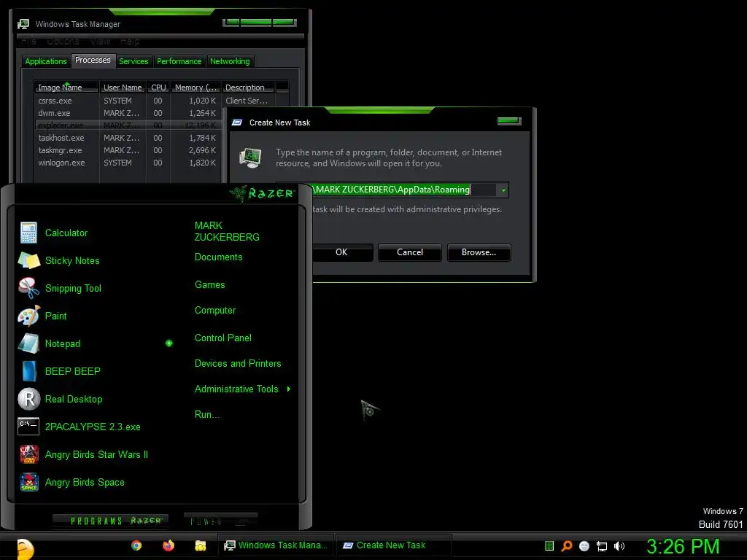This screenshot has height=560, width=747.
Task: Sort processes by Description column header
Action: coord(249,87)
